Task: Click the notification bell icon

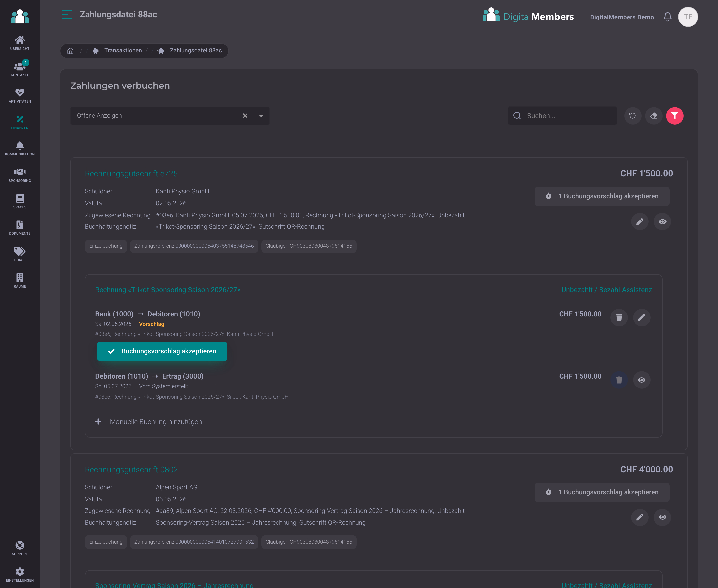Action: click(x=667, y=17)
